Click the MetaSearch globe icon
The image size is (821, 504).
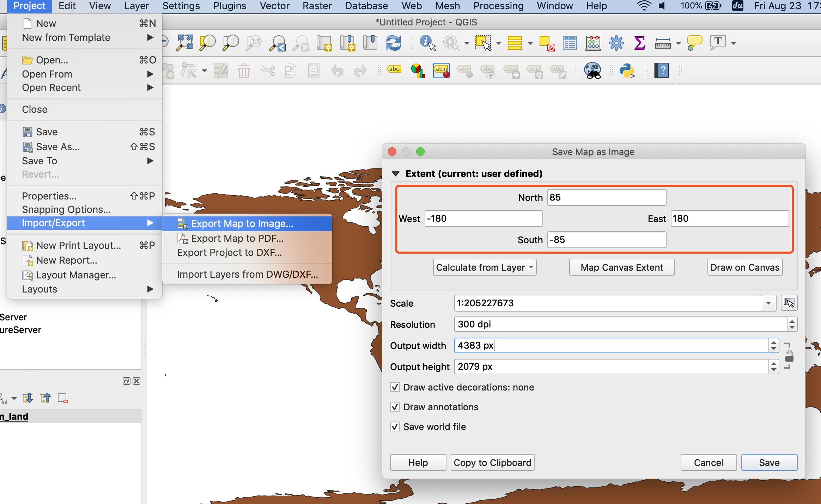[x=593, y=70]
